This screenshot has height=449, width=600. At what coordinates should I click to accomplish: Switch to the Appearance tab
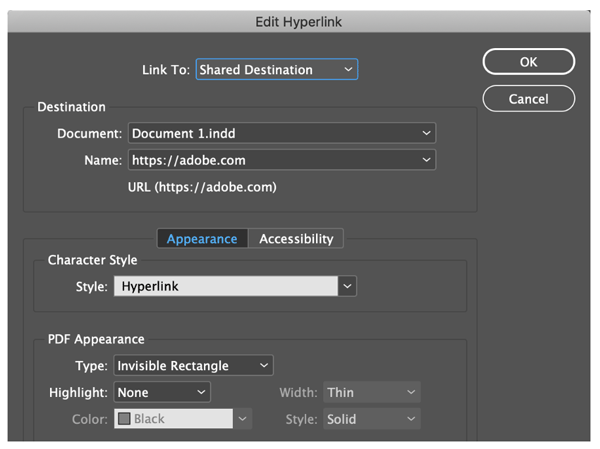[x=202, y=239]
